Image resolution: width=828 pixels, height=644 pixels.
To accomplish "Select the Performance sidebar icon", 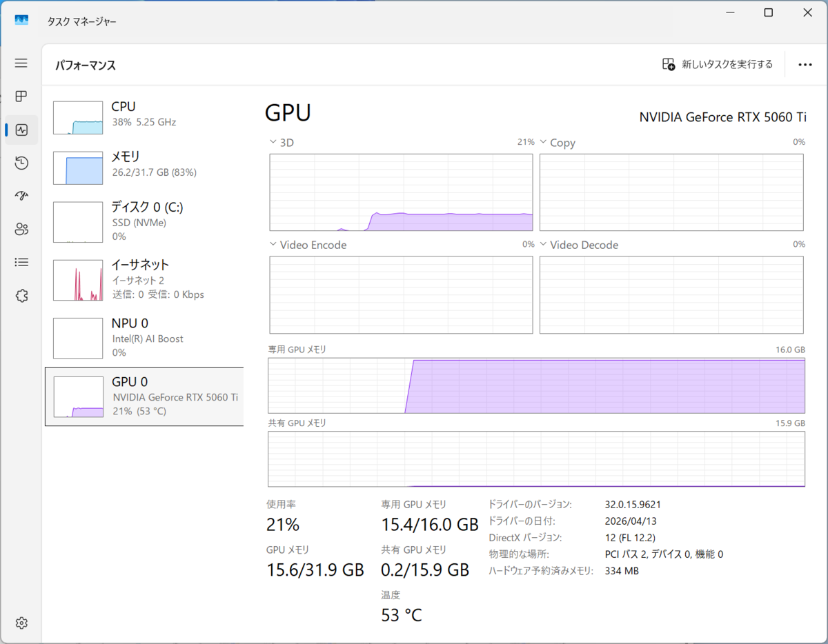I will (x=21, y=130).
